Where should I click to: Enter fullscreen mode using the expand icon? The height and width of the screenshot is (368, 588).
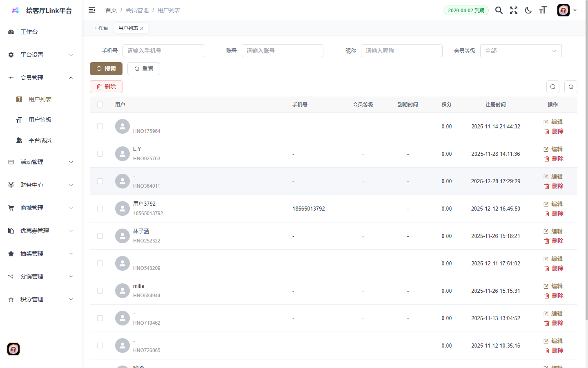point(513,10)
